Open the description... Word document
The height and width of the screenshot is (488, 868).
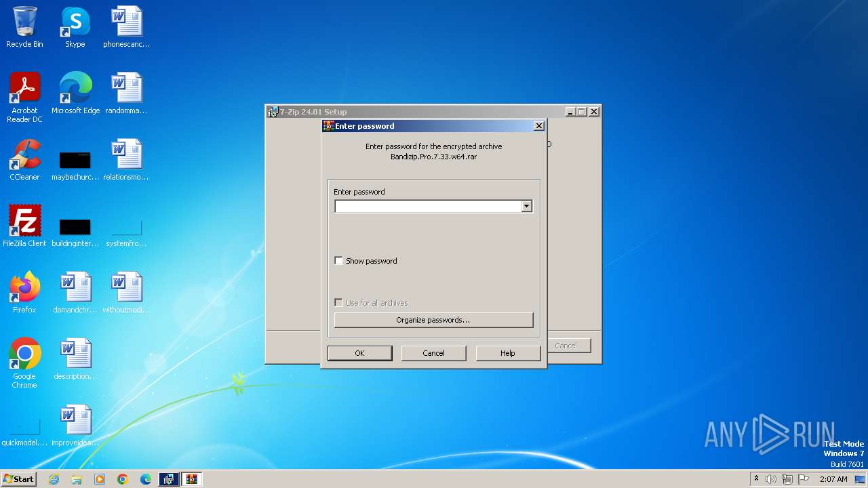[75, 359]
